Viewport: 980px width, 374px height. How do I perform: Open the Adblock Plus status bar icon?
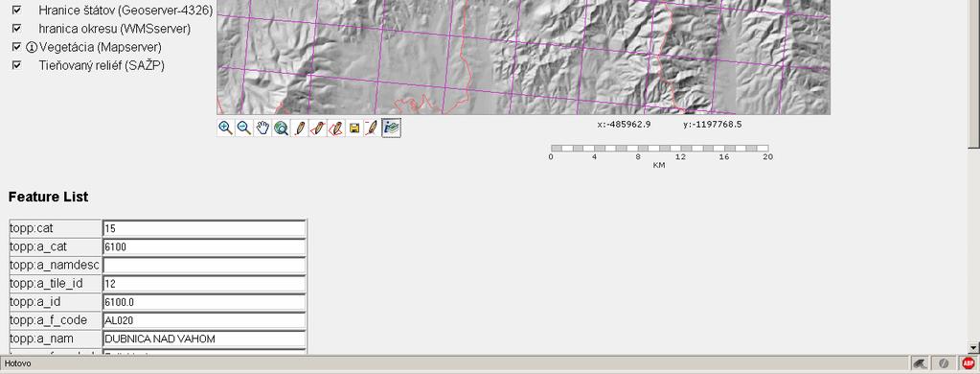(x=969, y=363)
